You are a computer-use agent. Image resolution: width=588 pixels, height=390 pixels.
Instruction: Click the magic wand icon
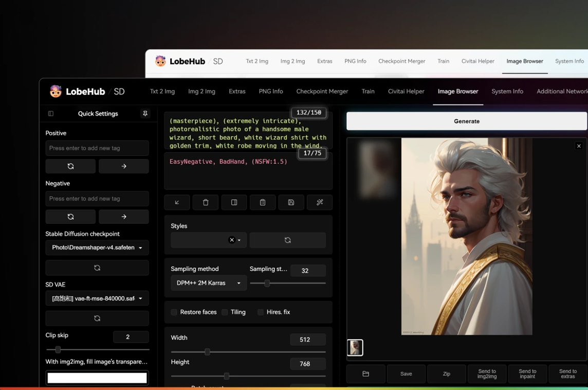tap(320, 202)
